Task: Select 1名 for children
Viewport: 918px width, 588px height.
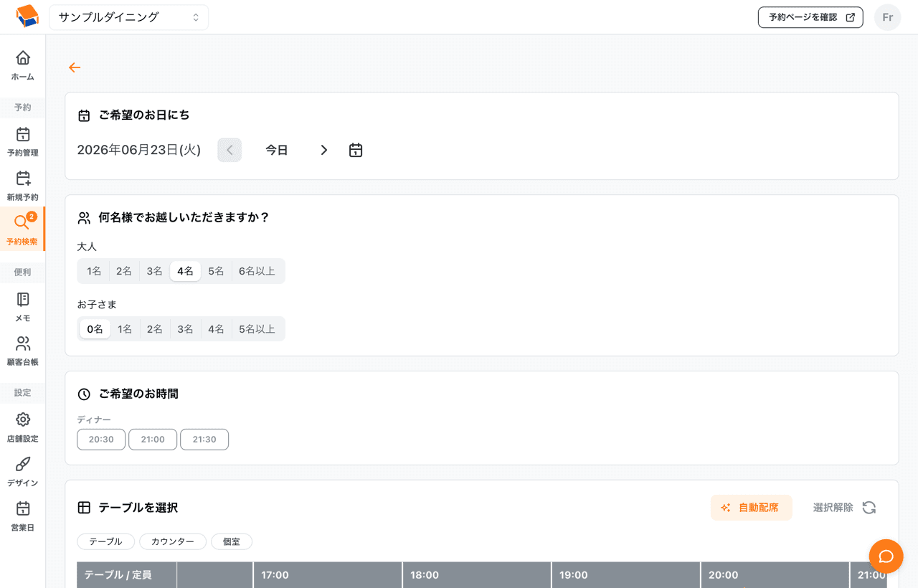Action: [125, 329]
